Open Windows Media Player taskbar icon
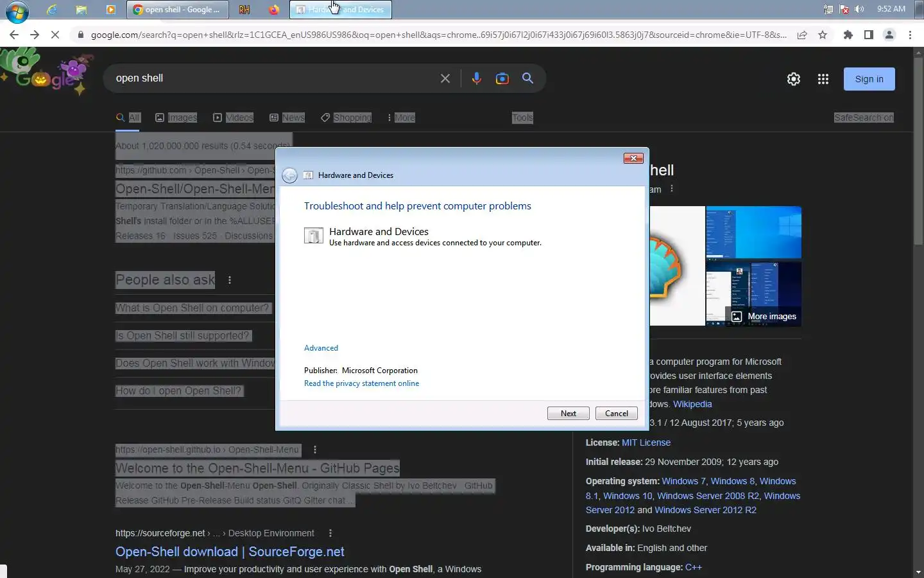Image resolution: width=924 pixels, height=578 pixels. (110, 10)
